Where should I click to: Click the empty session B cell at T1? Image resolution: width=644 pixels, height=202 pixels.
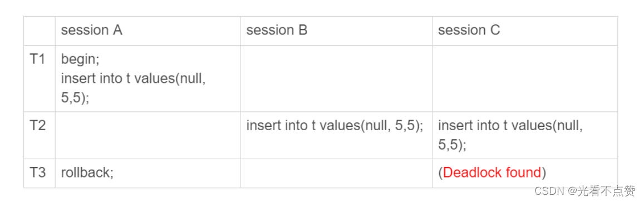click(x=336, y=78)
